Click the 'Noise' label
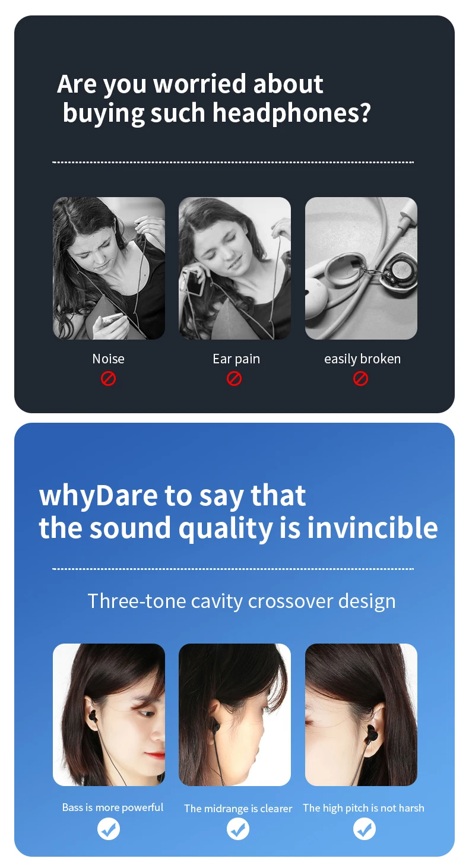Screen dimensions: 469x868 108,359
